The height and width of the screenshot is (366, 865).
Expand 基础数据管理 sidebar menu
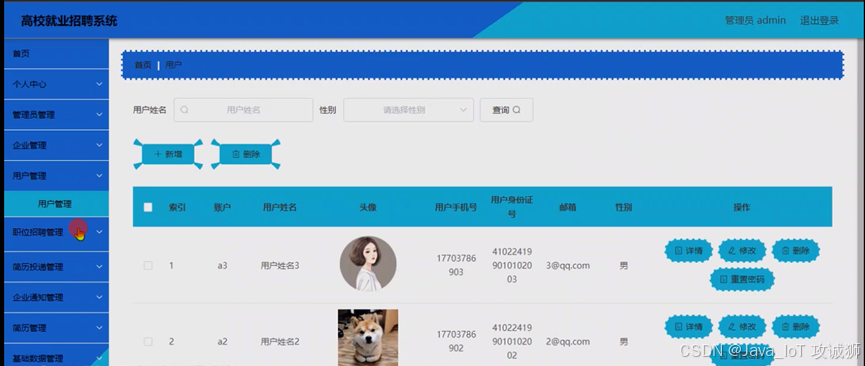(x=56, y=357)
